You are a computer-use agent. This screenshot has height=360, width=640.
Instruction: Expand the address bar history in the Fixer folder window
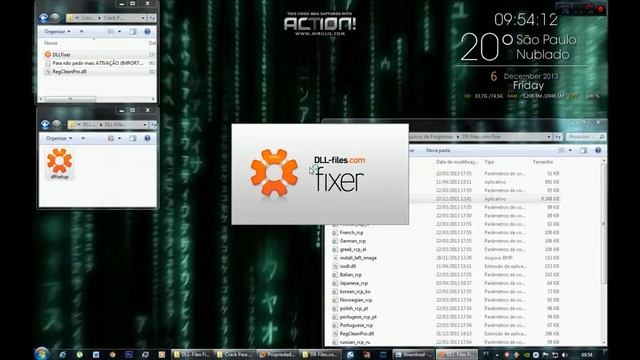(549, 137)
